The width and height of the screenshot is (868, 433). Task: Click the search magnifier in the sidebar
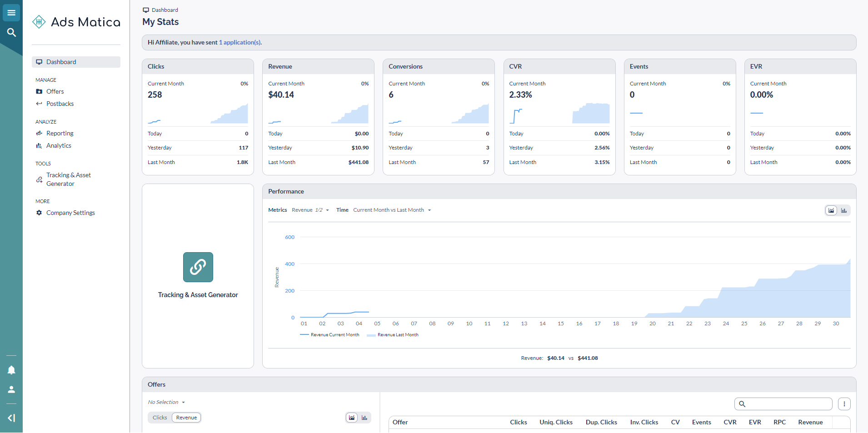(x=11, y=32)
